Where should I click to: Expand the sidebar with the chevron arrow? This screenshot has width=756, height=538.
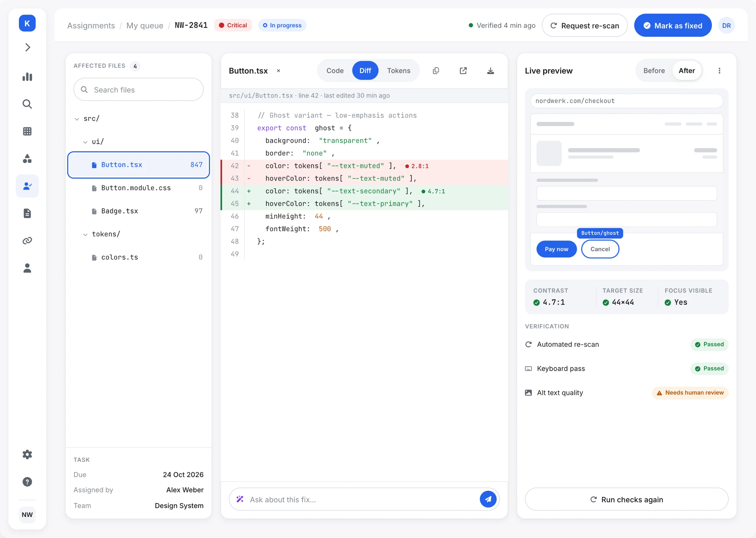(x=27, y=47)
